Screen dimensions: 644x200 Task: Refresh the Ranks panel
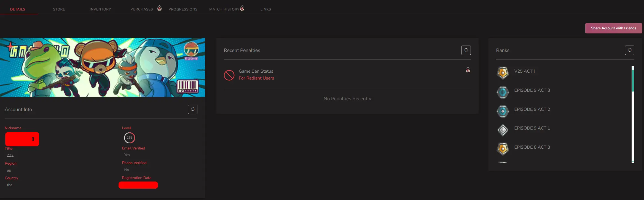[629, 50]
